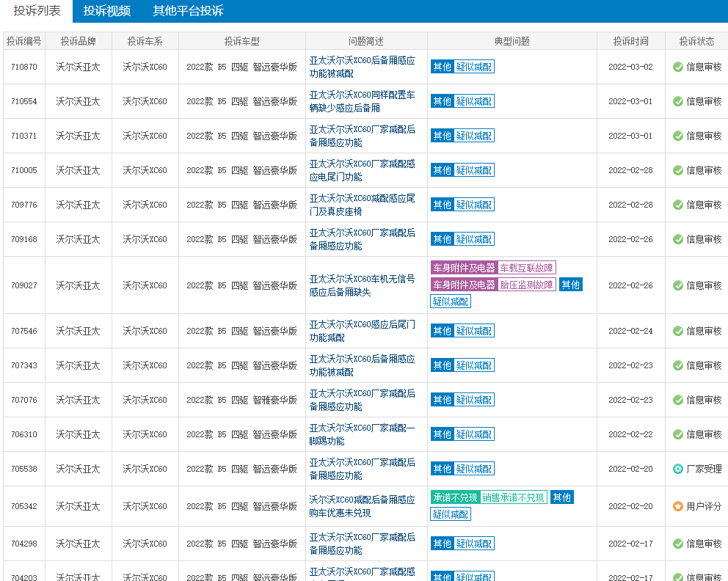Click the green check icon for complaint 710870
Viewport: 728px width, 581px height.
[678, 67]
